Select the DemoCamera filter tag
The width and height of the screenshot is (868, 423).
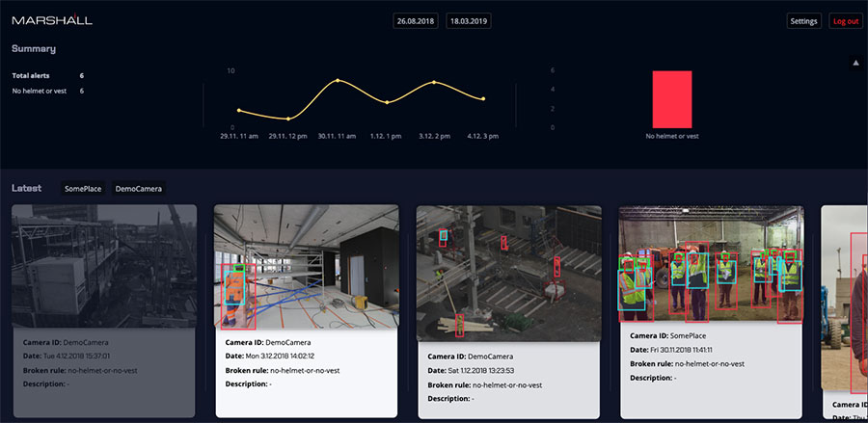[x=138, y=189]
